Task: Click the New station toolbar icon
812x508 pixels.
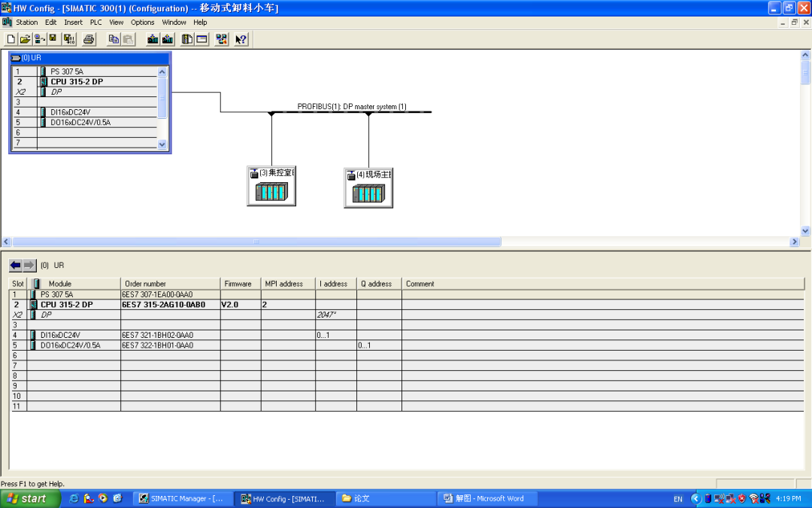Action: (11, 39)
